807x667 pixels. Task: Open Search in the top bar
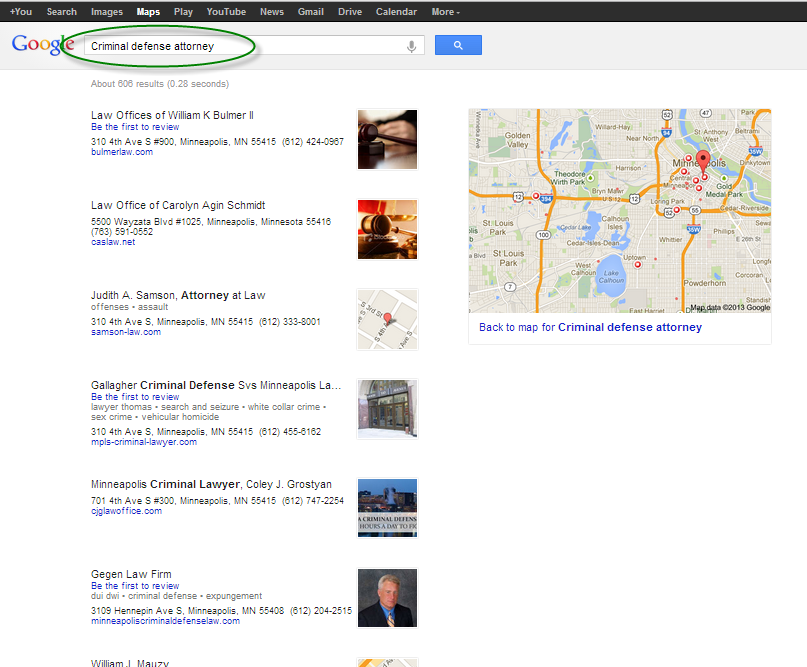pos(62,11)
